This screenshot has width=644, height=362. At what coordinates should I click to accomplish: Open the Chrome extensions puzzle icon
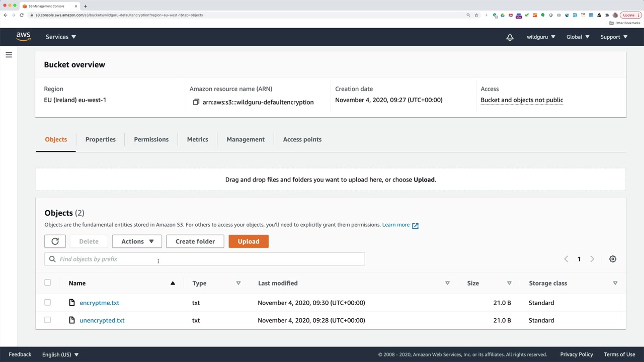pos(607,15)
